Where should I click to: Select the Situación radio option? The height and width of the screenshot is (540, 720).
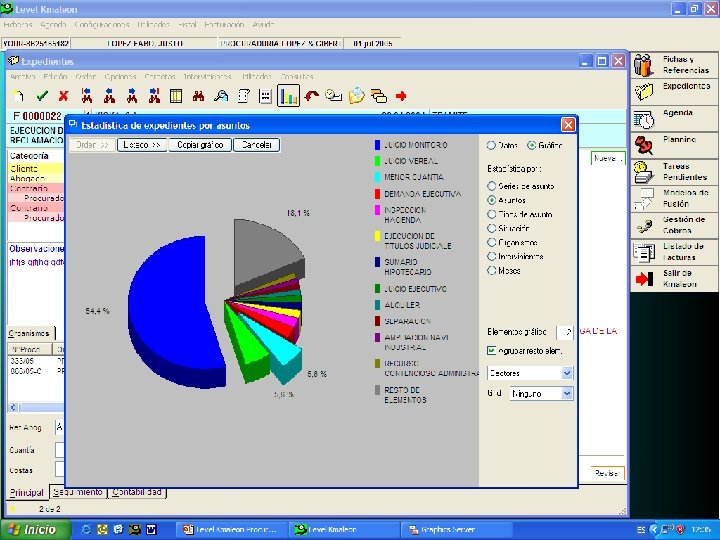(x=491, y=228)
